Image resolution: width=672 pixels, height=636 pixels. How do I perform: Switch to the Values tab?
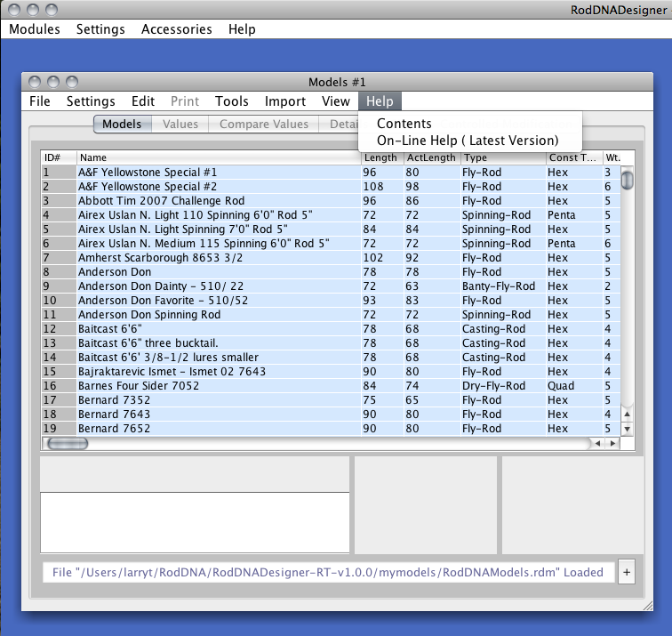(180, 125)
